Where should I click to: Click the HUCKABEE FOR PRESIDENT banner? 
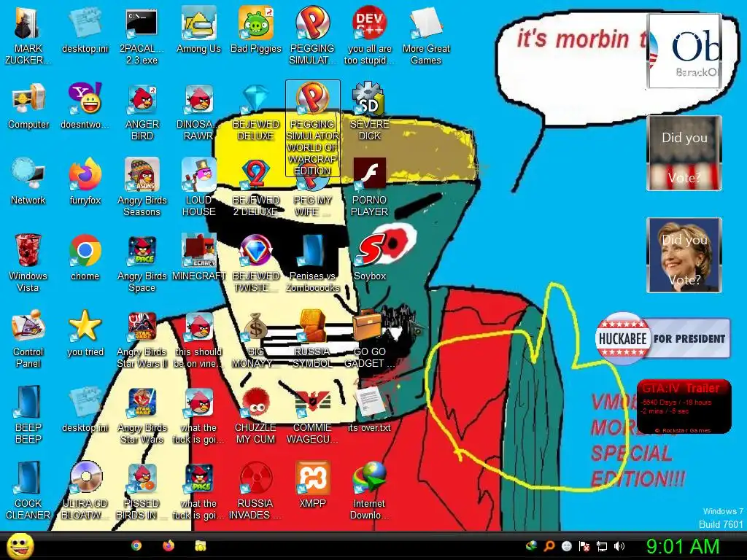662,338
